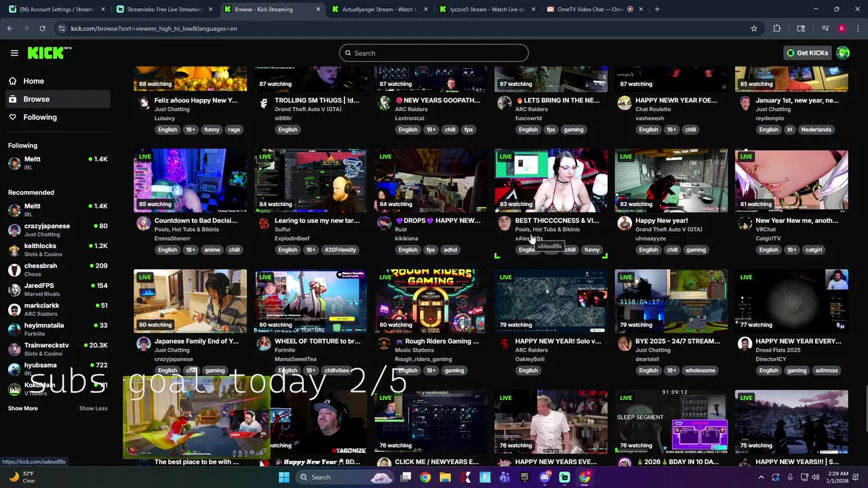Open the Kick hamburger menu
The height and width of the screenshot is (488, 868).
[14, 53]
